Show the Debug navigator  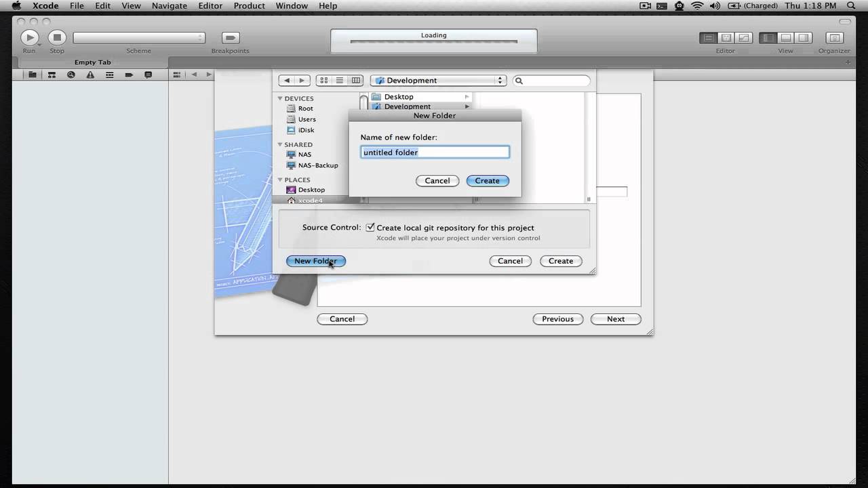(x=109, y=75)
